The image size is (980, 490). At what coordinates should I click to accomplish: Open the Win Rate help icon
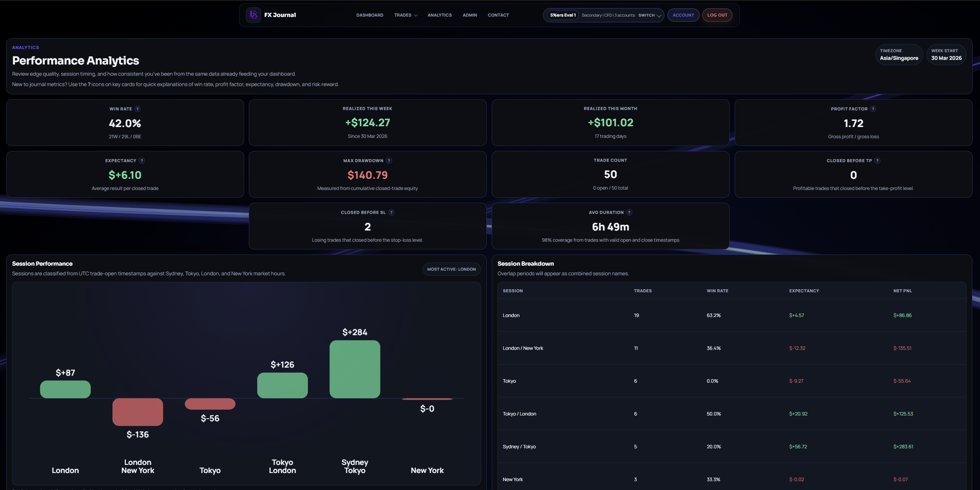point(138,109)
